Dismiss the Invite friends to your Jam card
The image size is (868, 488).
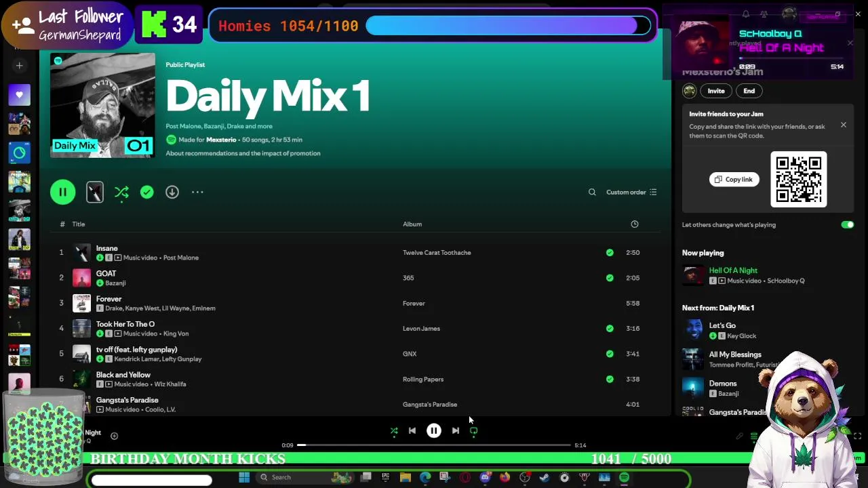pos(844,125)
